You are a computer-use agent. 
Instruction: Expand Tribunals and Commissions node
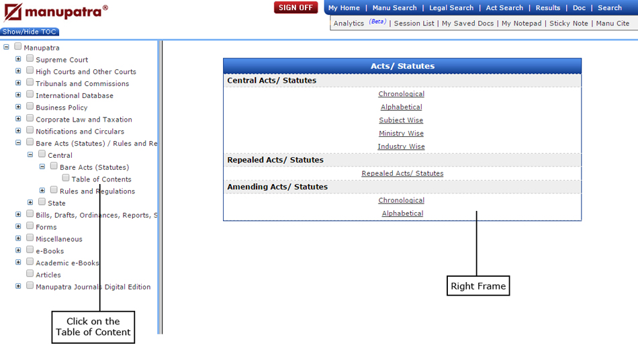[x=18, y=83]
